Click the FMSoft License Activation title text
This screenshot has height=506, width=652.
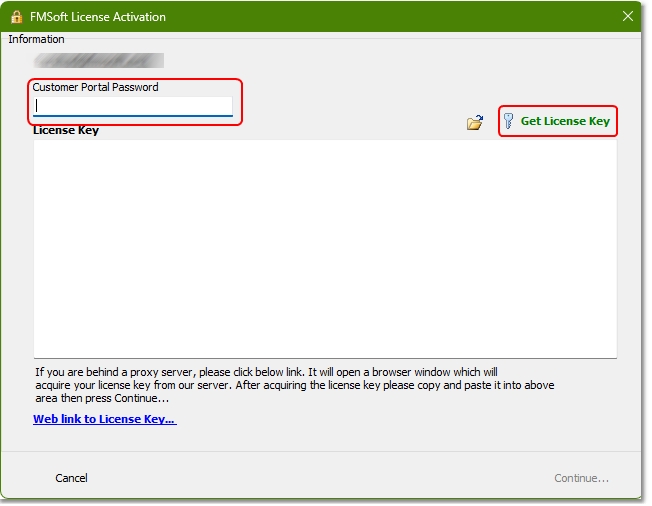[x=97, y=17]
